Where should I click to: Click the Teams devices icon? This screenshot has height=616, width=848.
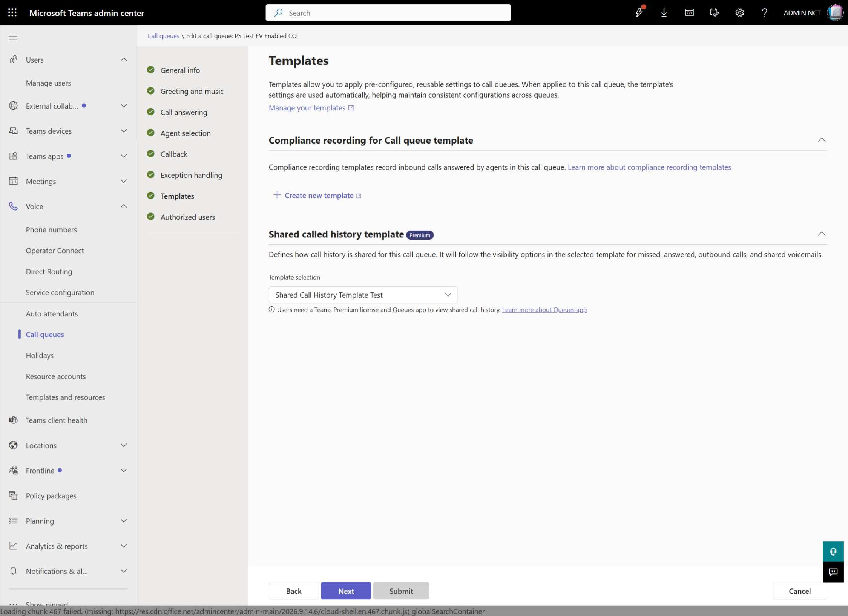pos(14,131)
